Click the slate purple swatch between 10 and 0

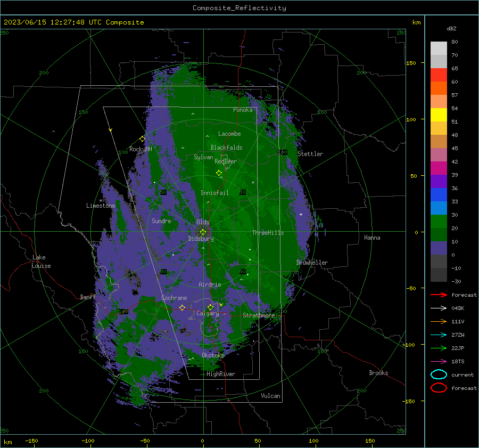pos(439,248)
